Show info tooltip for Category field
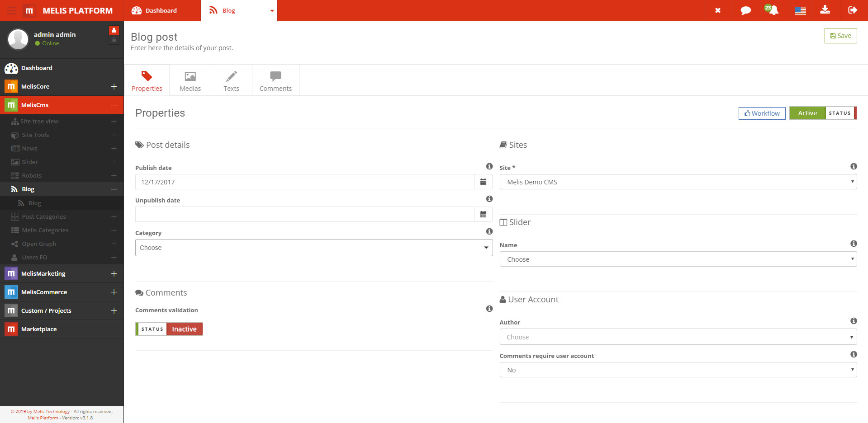 coord(489,231)
